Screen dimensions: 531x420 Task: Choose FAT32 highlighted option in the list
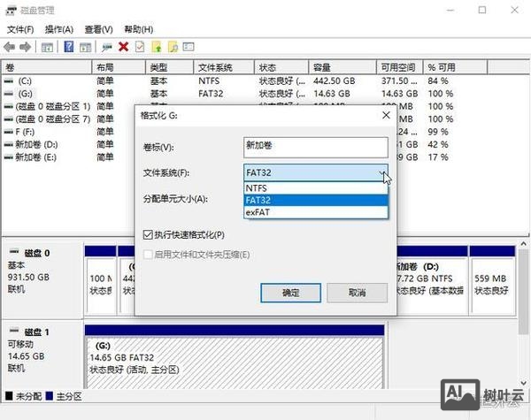pyautogui.click(x=316, y=200)
